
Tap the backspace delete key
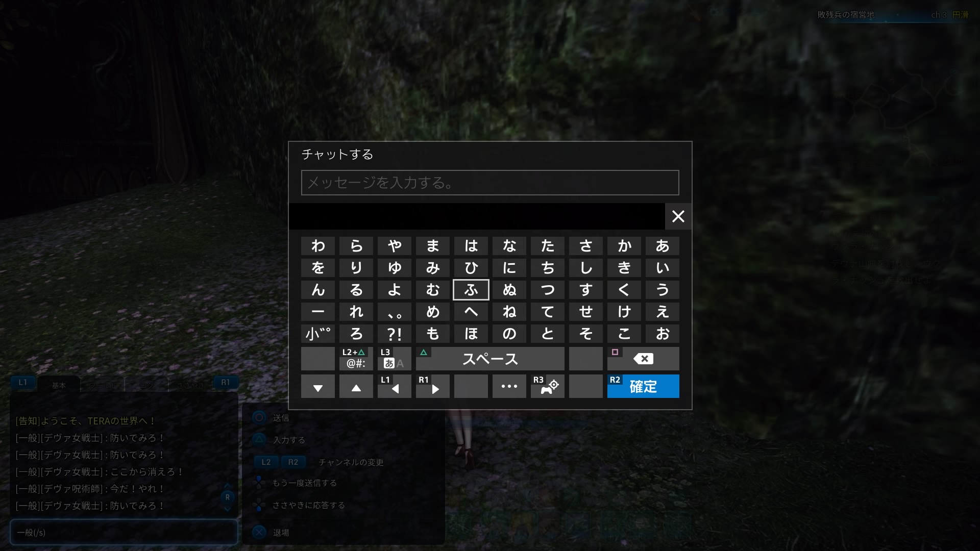point(643,359)
